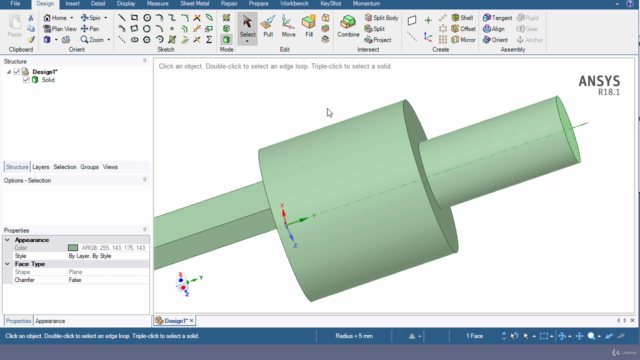Open the Views panel tab
The height and width of the screenshot is (360, 640).
point(110,167)
